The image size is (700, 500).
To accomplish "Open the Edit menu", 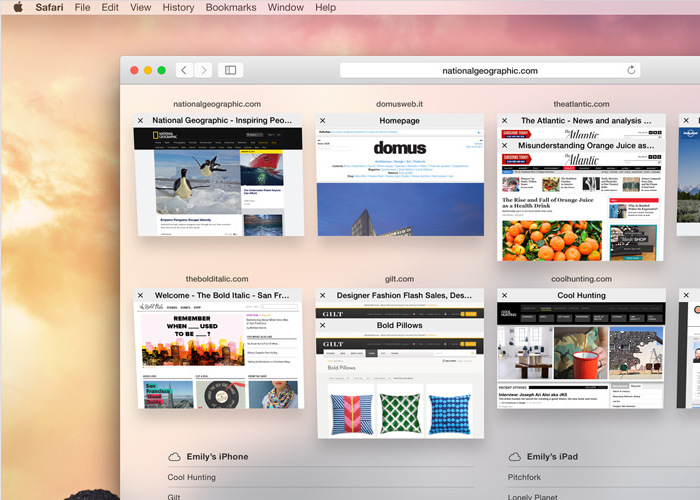I will 110,8.
